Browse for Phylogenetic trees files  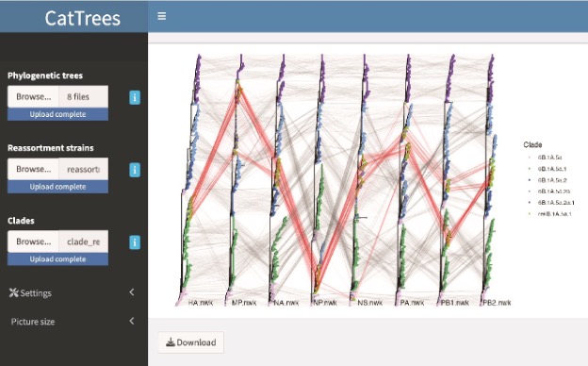(33, 96)
